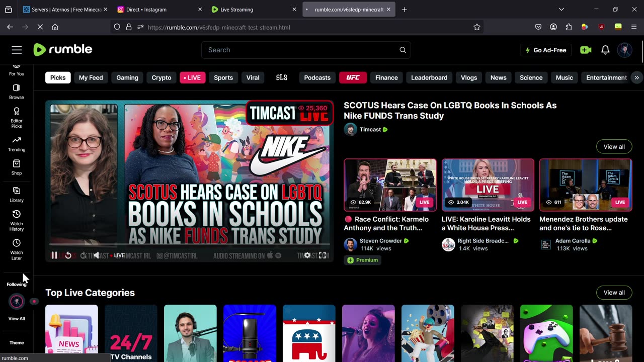Click View All under Following

pos(17,318)
